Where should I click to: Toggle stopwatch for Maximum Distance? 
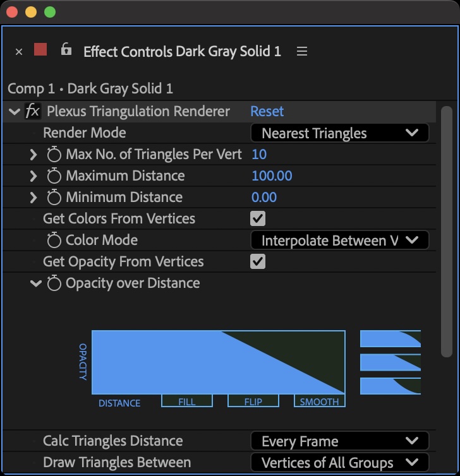pos(54,176)
